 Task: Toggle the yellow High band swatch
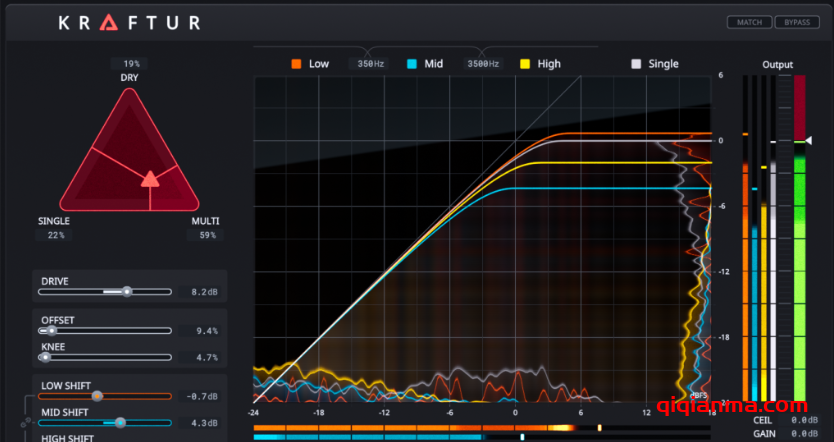pos(525,64)
